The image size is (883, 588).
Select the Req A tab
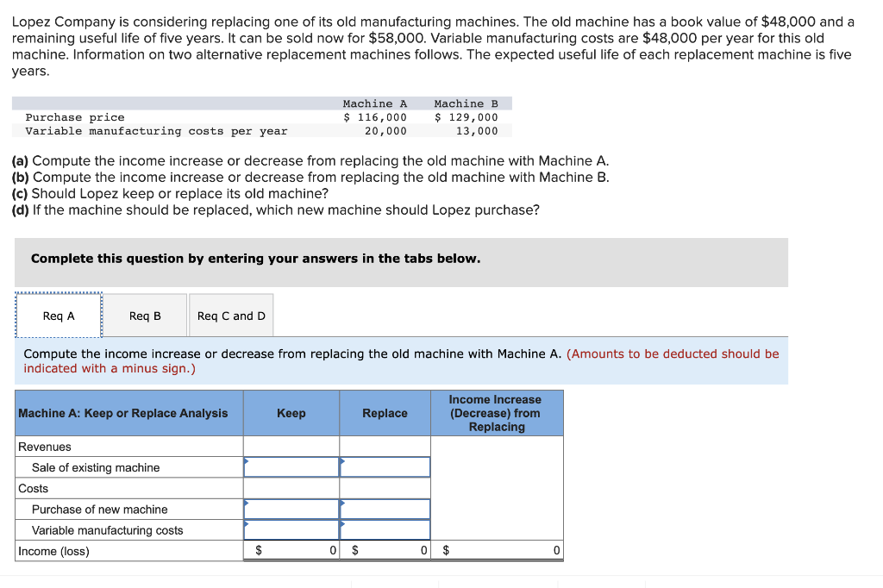[58, 315]
